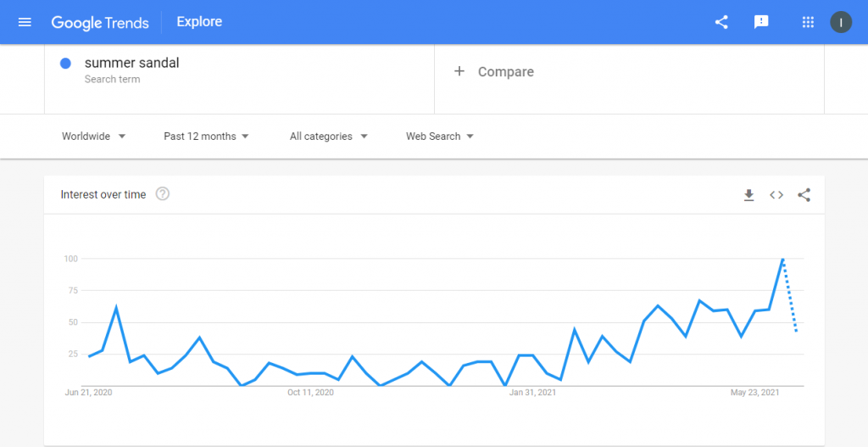Expand the All categories dropdown
868x447 pixels.
329,137
